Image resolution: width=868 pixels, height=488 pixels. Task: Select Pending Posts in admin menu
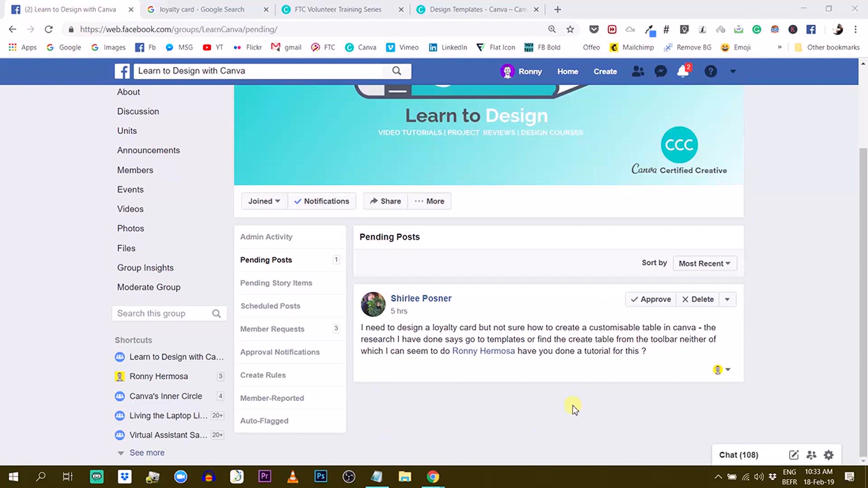pos(290,260)
